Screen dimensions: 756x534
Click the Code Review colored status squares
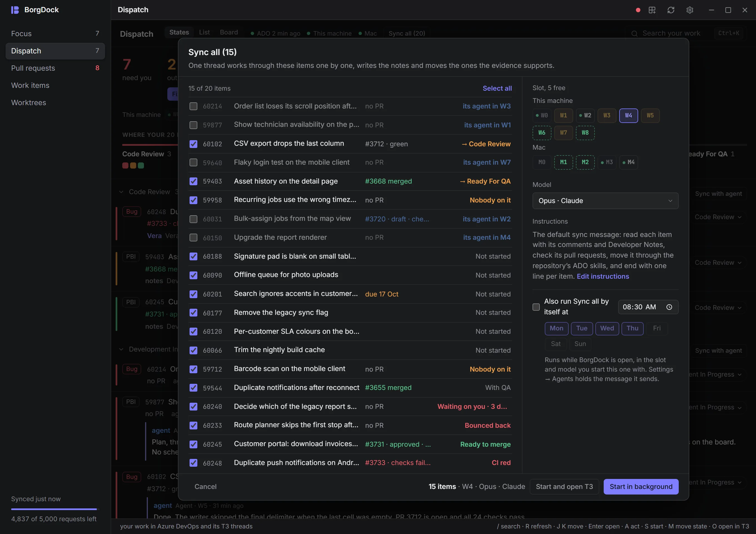point(133,166)
